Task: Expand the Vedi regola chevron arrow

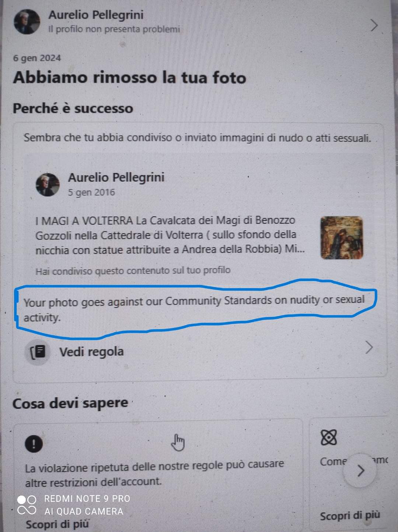Action: click(x=369, y=347)
